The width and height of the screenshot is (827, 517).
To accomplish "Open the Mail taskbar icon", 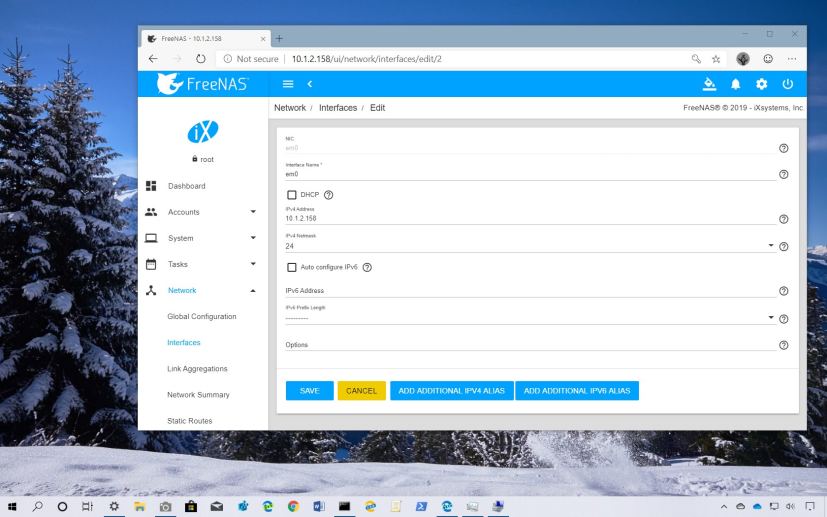I will [x=217, y=506].
